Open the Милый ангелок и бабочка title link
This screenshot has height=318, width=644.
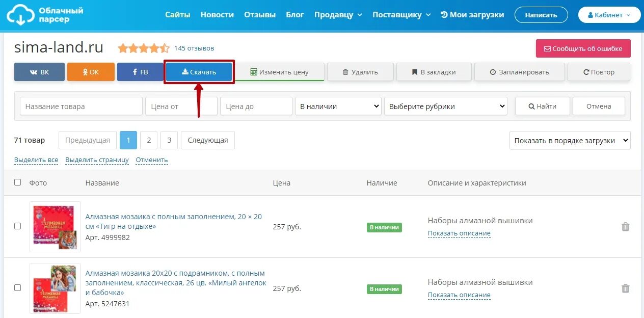pos(176,283)
